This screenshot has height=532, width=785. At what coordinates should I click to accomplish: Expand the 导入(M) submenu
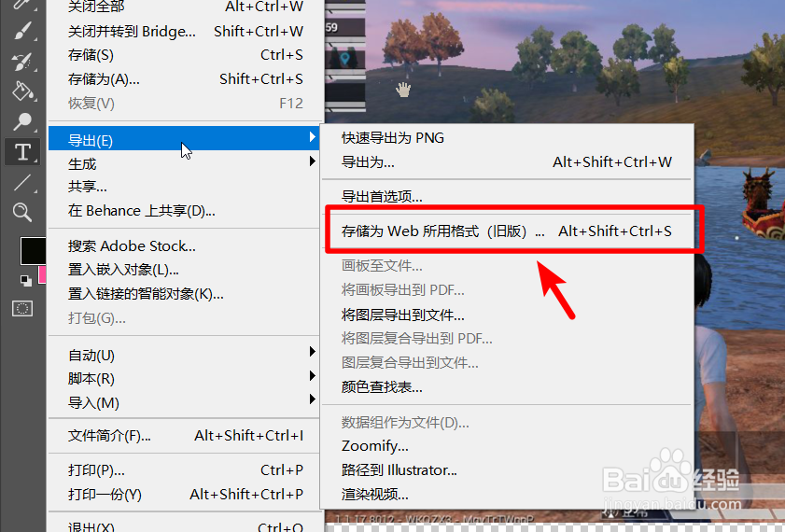point(183,402)
